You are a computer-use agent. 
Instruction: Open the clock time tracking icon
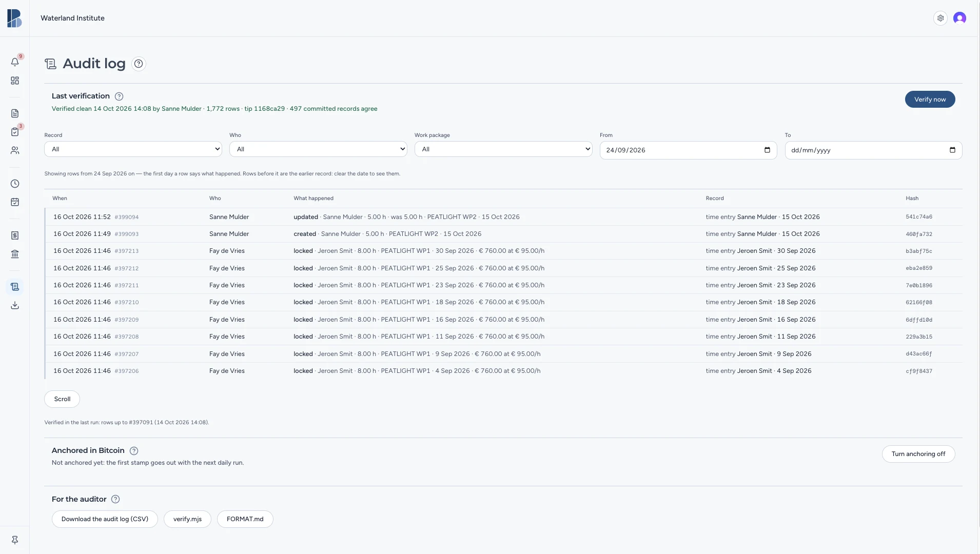15,184
